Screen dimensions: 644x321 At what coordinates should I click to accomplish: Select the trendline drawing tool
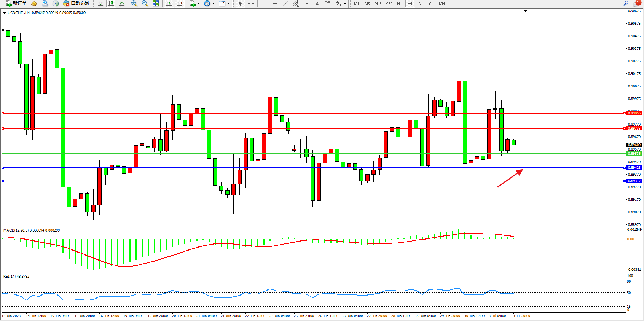[x=285, y=3]
